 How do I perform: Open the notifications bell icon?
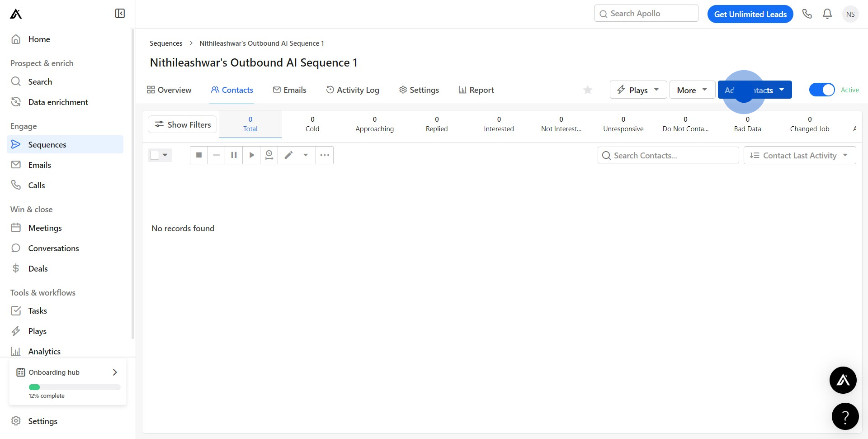(x=827, y=14)
